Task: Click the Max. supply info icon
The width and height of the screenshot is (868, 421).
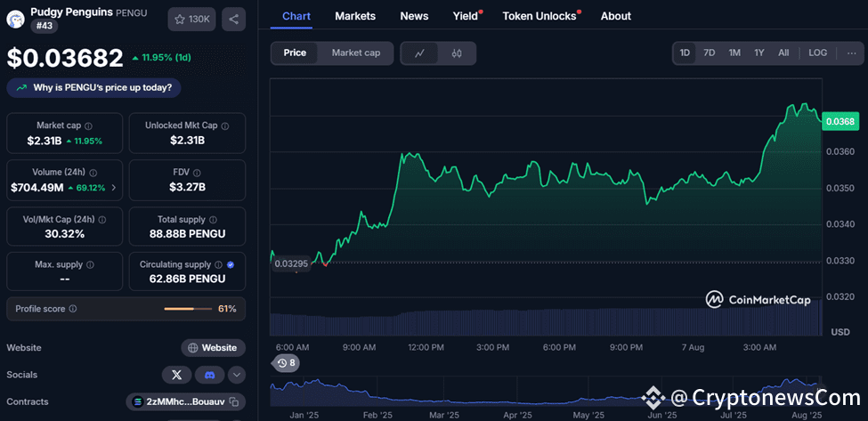Action: (90, 265)
